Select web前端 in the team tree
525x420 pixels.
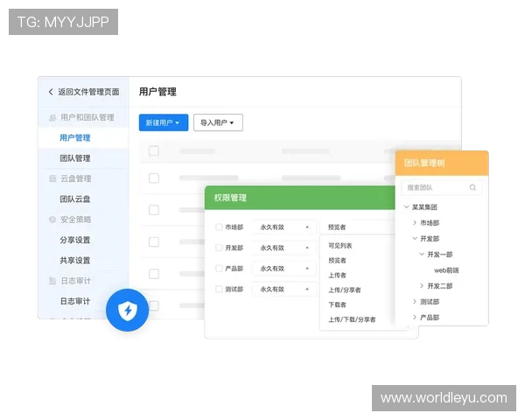446,270
